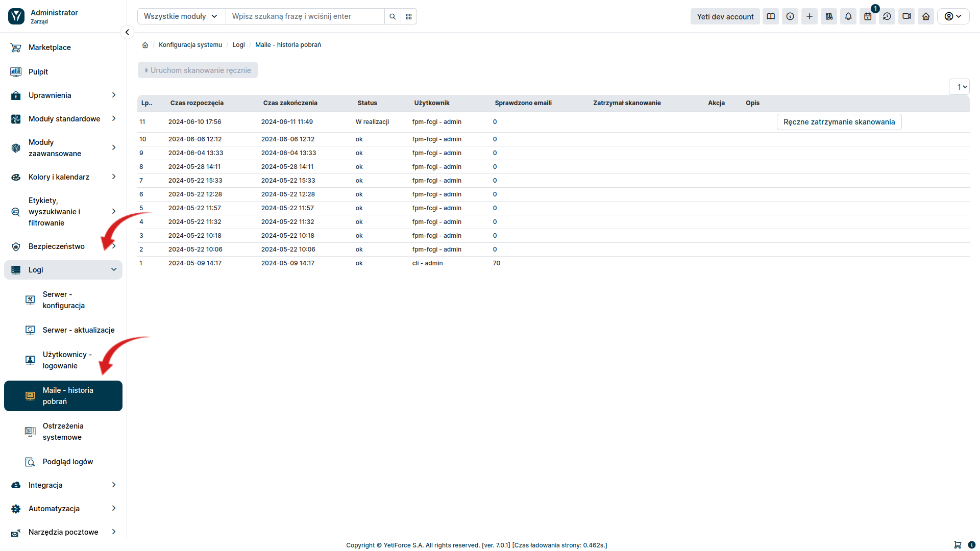The image size is (980, 551).
Task: Click Maile - historia pobrań breadcrumb
Action: [288, 45]
